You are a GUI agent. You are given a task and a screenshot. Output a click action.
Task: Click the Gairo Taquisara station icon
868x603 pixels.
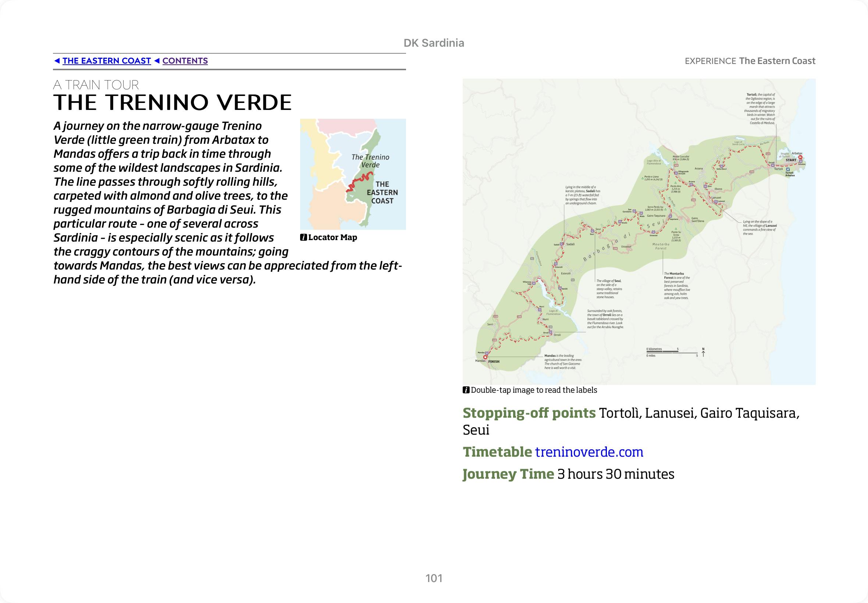(x=670, y=216)
